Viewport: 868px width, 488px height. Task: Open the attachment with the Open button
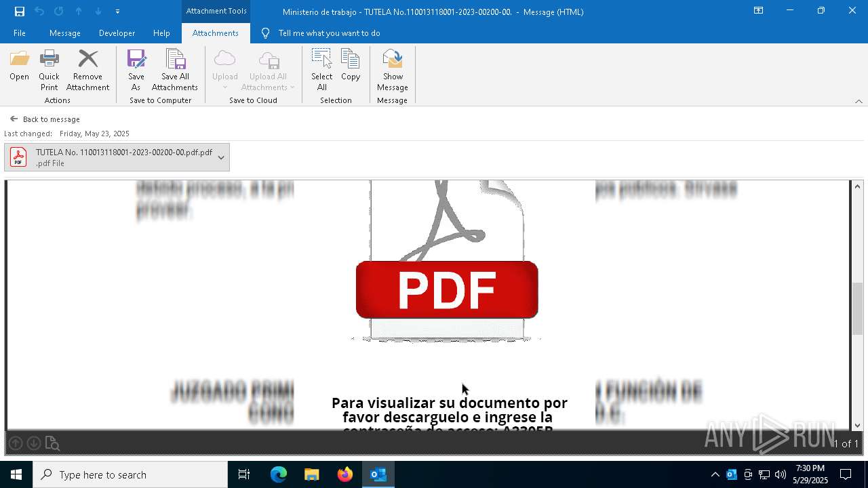[19, 65]
